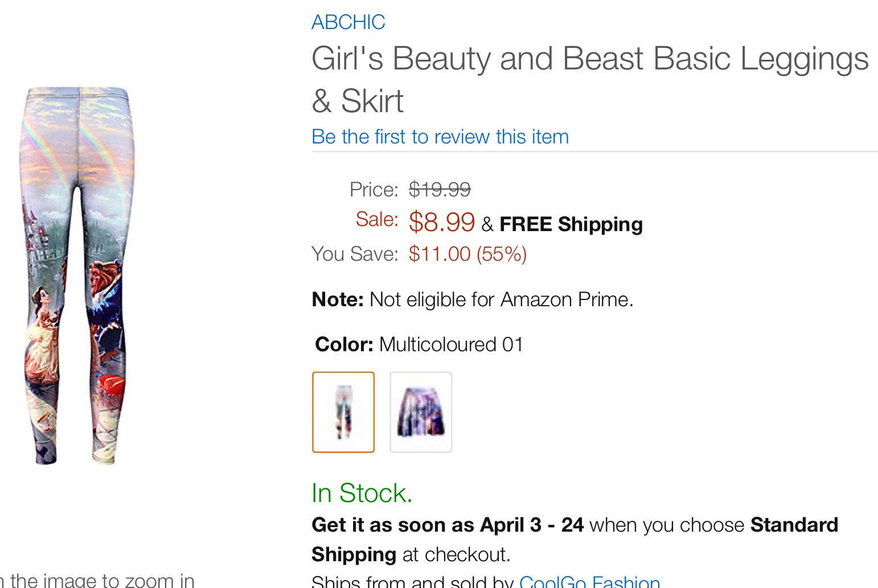Select the skirt color swatch thumbnail
This screenshot has height=588, width=878.
pyautogui.click(x=421, y=412)
